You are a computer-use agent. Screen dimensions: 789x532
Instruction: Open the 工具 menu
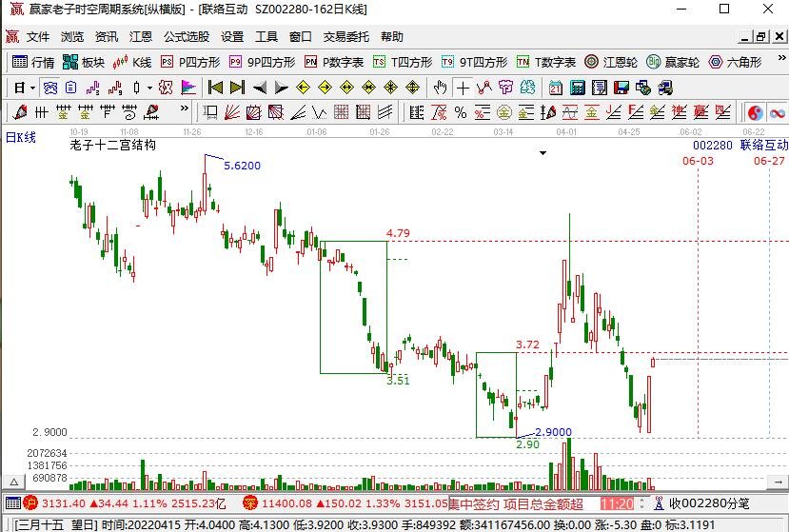tap(266, 37)
